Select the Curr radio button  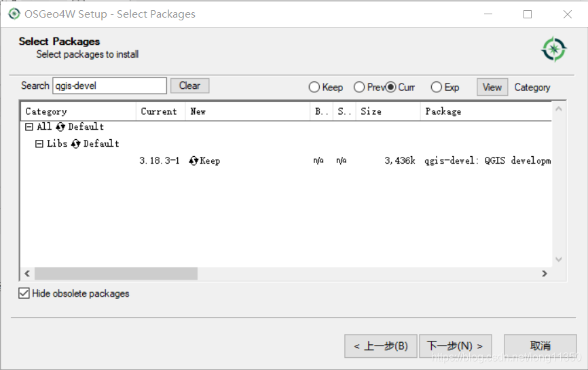pos(390,88)
